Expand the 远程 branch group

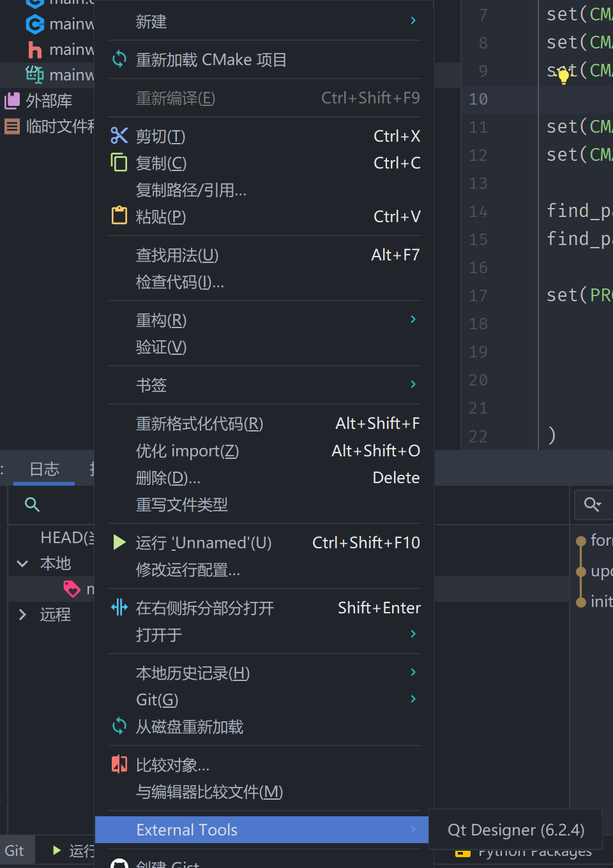[22, 614]
